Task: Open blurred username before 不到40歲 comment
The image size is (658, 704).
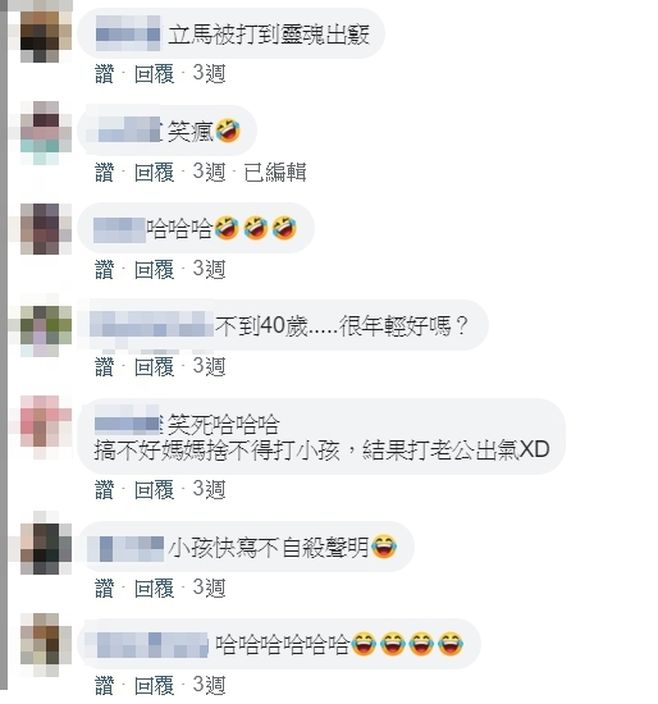Action: pyautogui.click(x=151, y=325)
